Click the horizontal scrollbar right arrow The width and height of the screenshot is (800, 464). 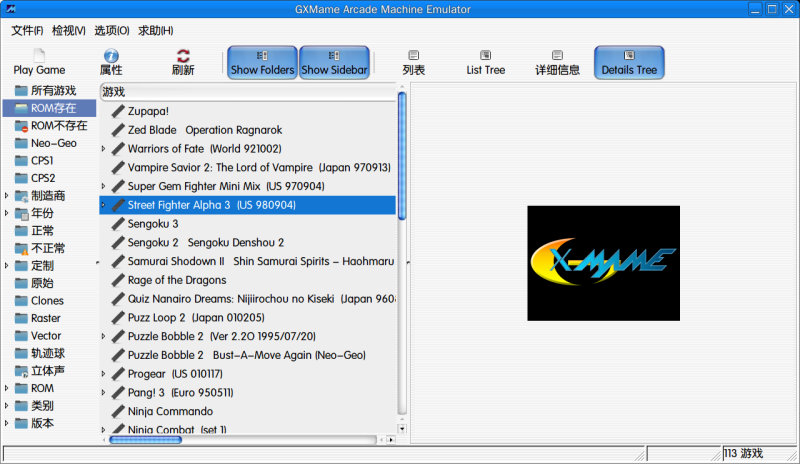pyautogui.click(x=391, y=439)
